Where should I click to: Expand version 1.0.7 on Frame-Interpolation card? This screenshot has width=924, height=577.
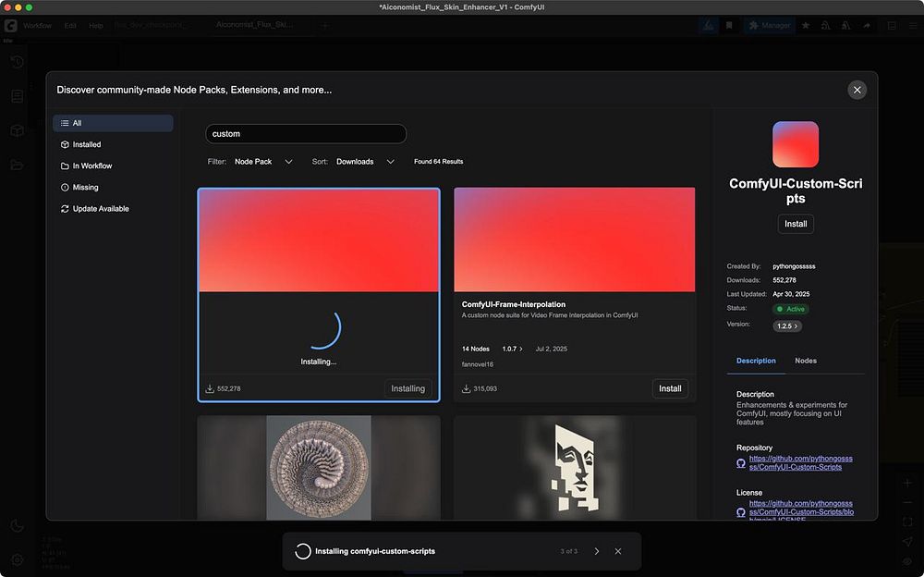512,349
